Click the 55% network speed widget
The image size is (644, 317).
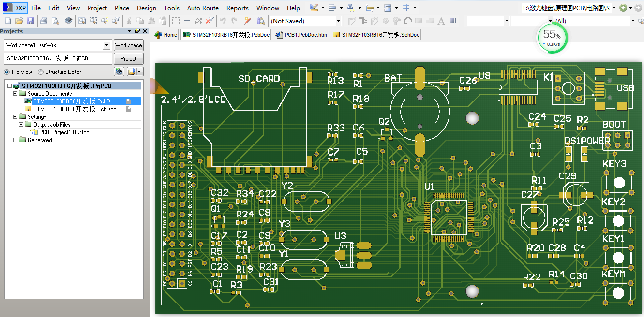pyautogui.click(x=552, y=37)
